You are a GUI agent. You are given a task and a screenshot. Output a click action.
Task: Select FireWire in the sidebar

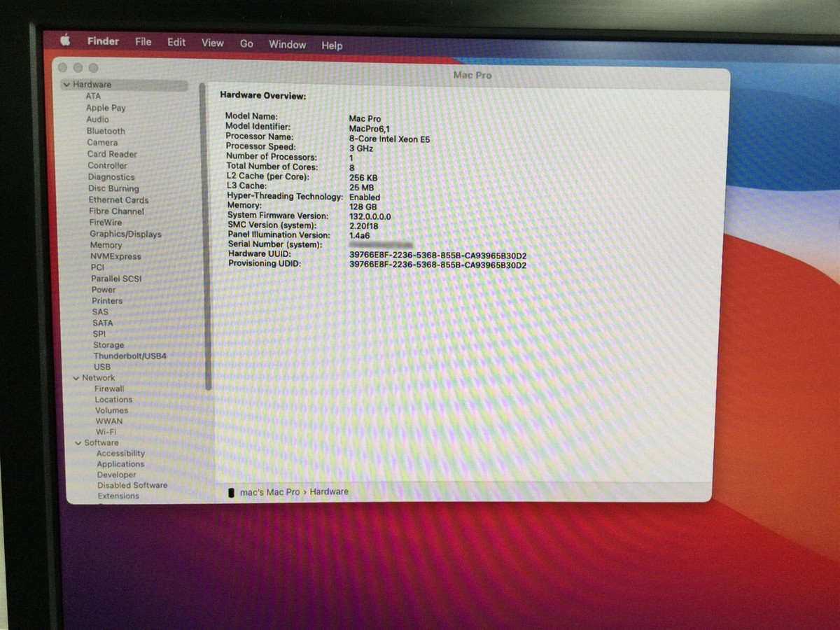pyautogui.click(x=106, y=222)
